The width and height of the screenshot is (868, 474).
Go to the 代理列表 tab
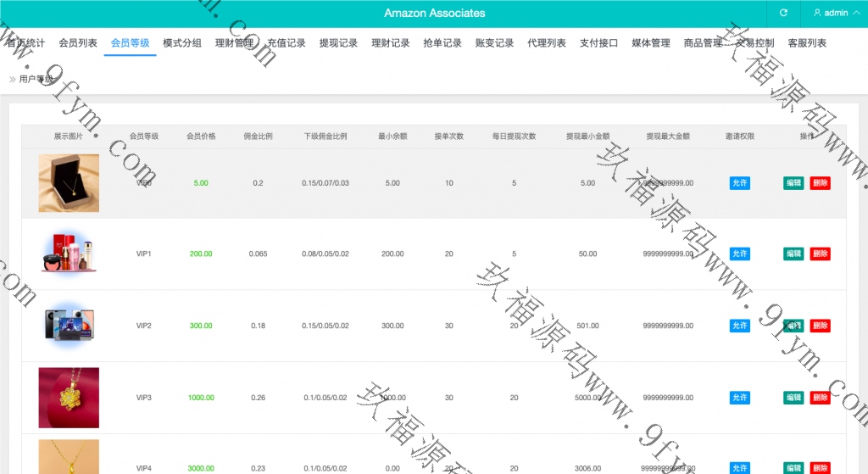(547, 43)
